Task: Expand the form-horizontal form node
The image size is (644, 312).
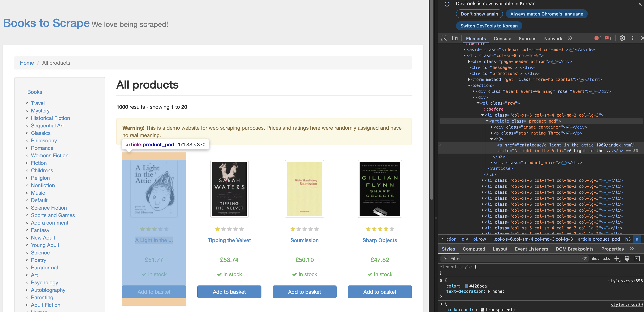Action: tap(469, 80)
